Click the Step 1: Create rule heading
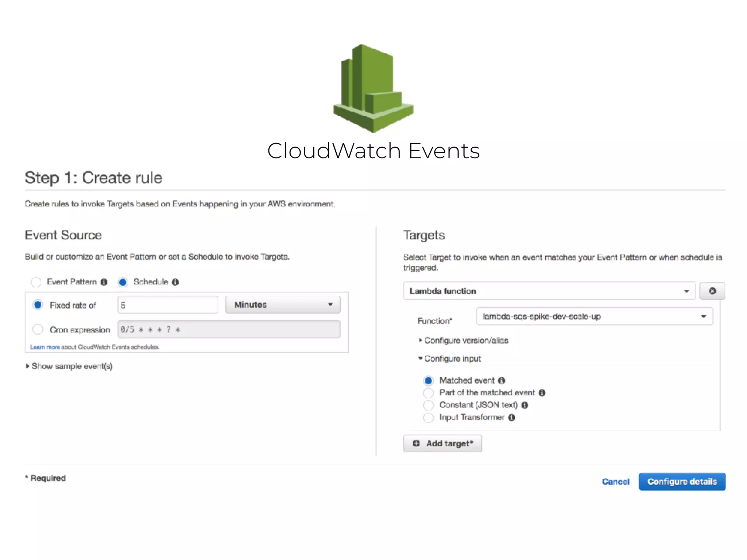Viewport: 747px width, 560px height. pos(93,178)
